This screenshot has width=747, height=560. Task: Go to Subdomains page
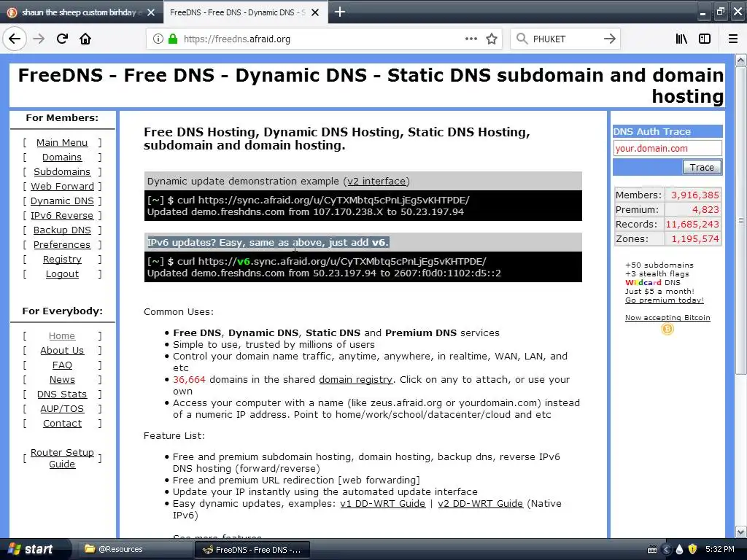point(62,171)
